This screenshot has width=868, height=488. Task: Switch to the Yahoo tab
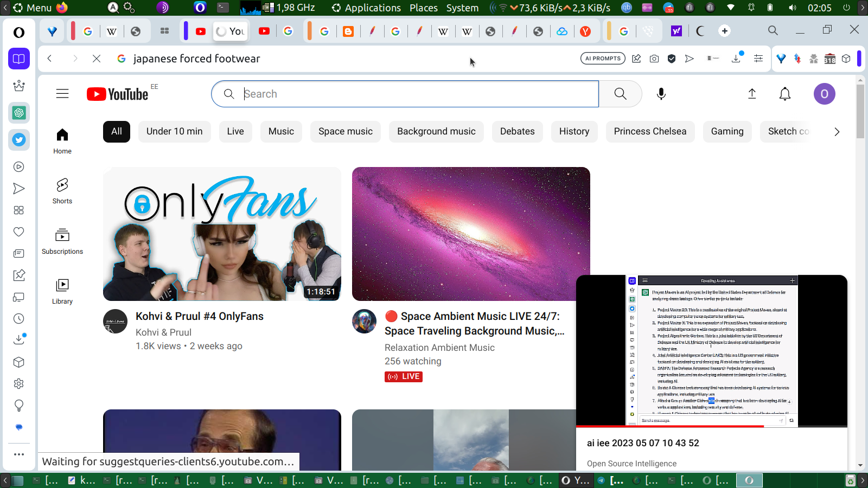click(x=676, y=31)
